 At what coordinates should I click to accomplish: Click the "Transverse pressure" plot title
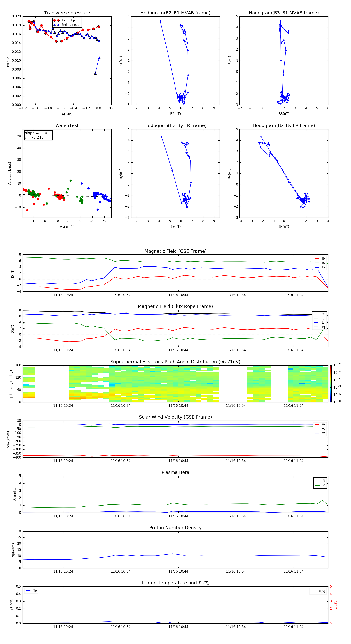click(x=67, y=13)
